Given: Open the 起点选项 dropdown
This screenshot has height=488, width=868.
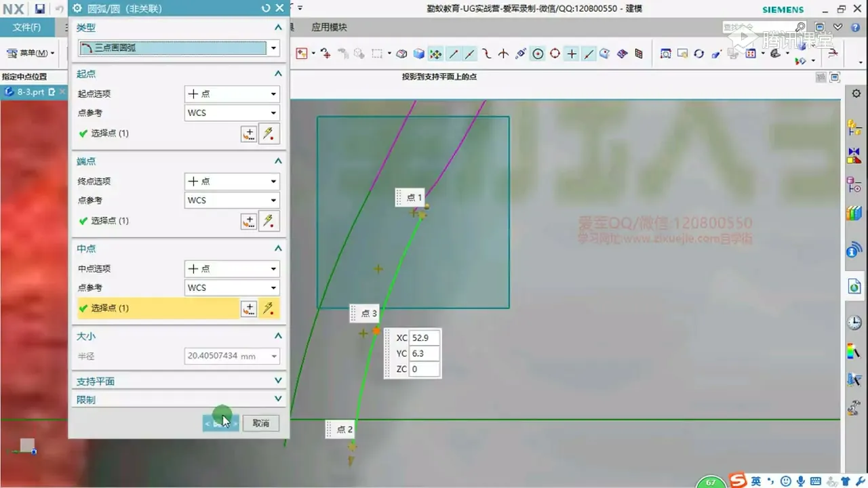Looking at the screenshot, I should [232, 94].
